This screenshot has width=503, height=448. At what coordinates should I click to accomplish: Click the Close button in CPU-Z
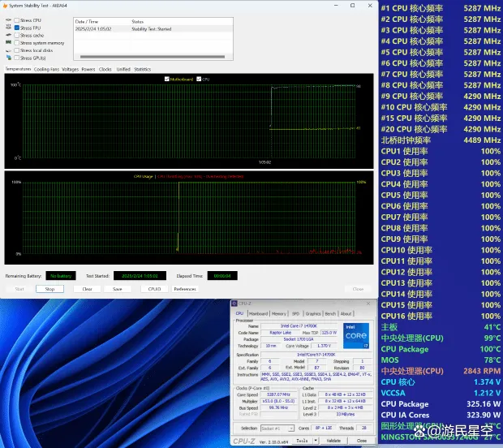click(x=362, y=441)
